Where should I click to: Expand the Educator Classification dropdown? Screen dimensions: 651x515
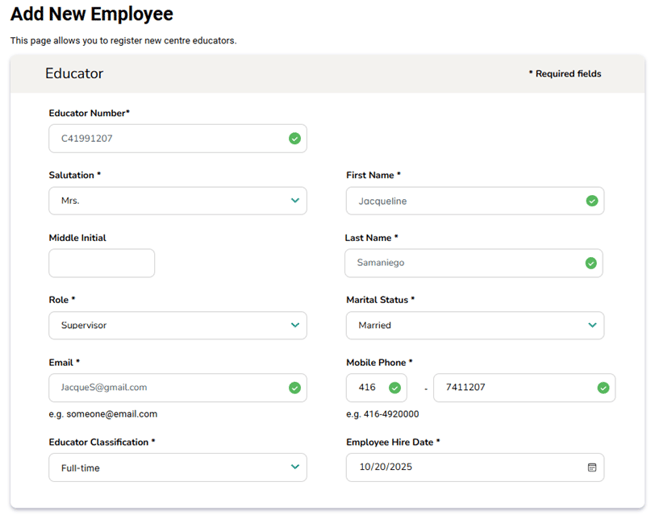pyautogui.click(x=177, y=467)
